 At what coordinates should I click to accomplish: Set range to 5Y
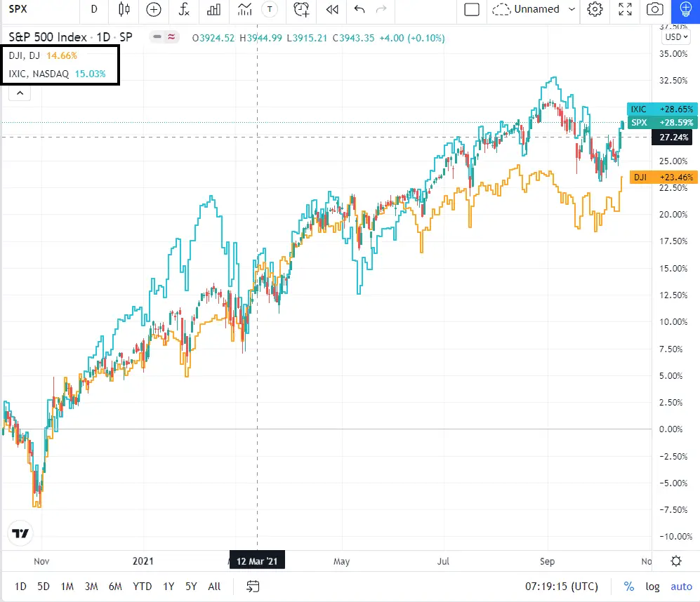pyautogui.click(x=191, y=587)
